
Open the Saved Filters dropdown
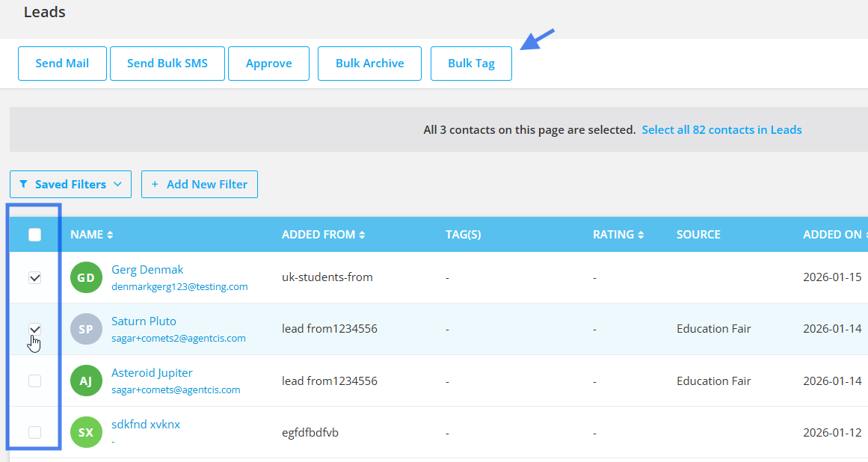coord(70,184)
